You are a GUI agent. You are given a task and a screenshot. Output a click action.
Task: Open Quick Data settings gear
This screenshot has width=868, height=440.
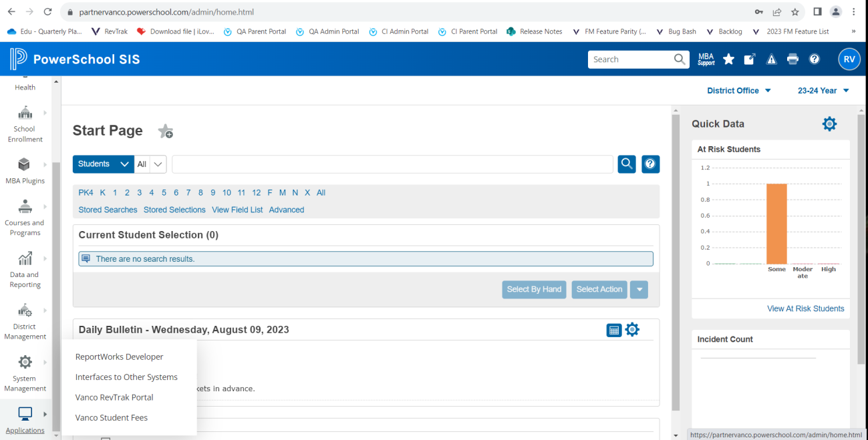click(x=829, y=124)
